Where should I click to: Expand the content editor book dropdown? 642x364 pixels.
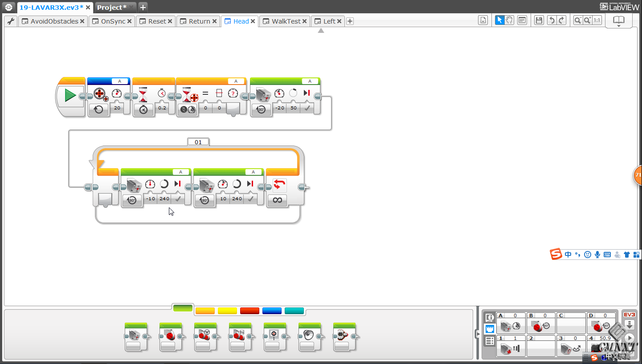619,26
